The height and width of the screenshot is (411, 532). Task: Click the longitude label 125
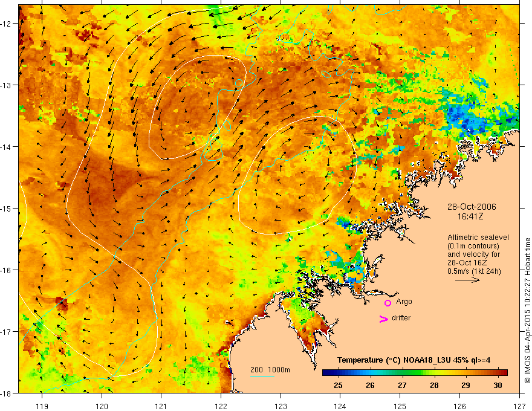coord(400,406)
